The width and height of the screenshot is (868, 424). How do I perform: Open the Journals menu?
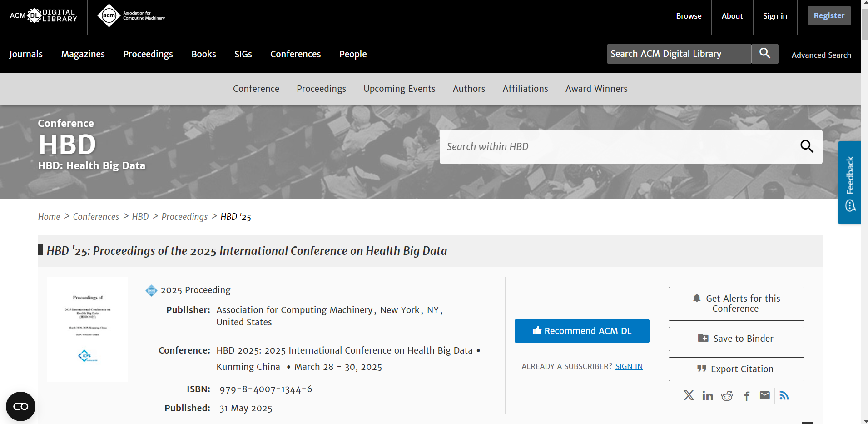point(26,54)
